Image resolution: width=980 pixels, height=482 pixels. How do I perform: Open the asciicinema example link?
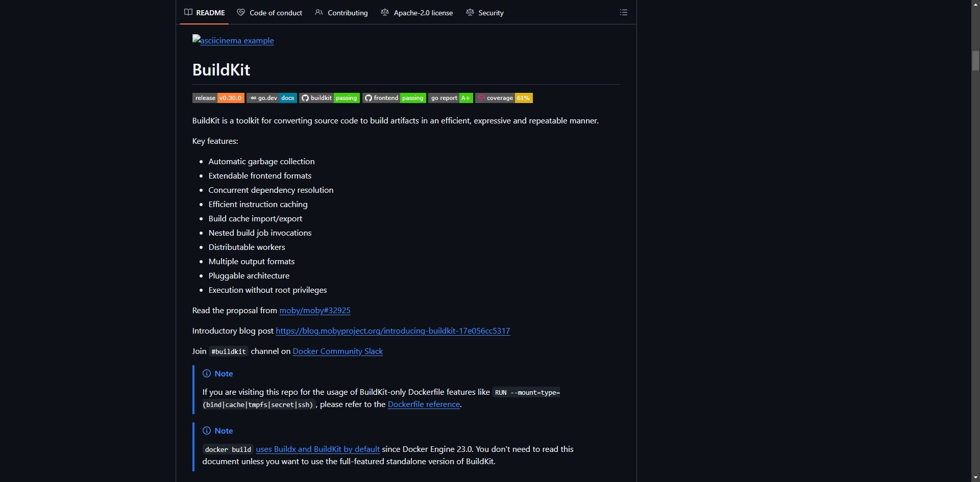tap(233, 40)
